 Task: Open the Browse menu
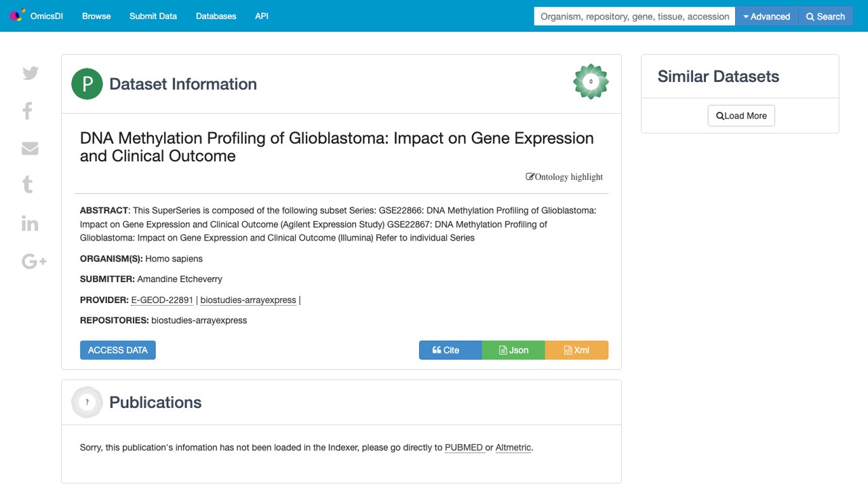(96, 16)
